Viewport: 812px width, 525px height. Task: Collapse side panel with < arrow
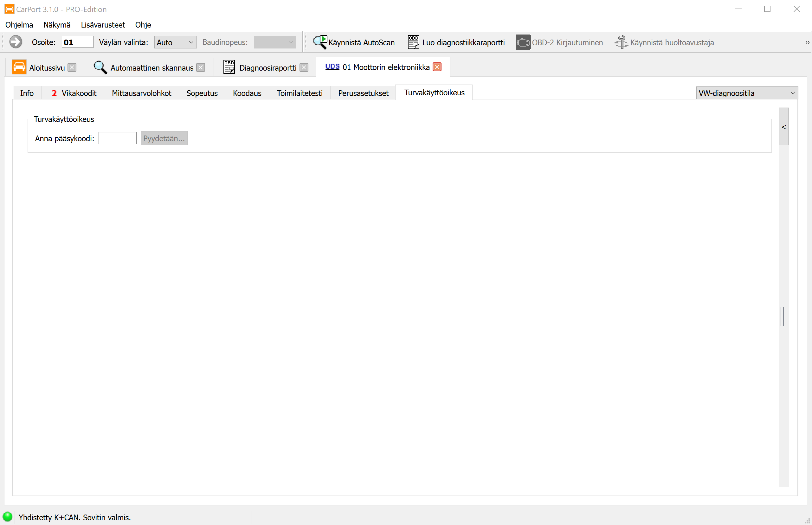784,127
